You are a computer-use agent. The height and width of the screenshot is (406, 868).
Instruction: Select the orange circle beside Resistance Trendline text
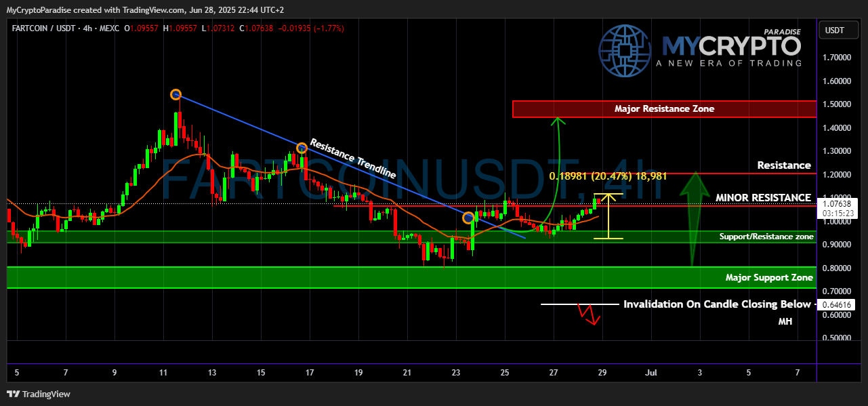[x=302, y=147]
